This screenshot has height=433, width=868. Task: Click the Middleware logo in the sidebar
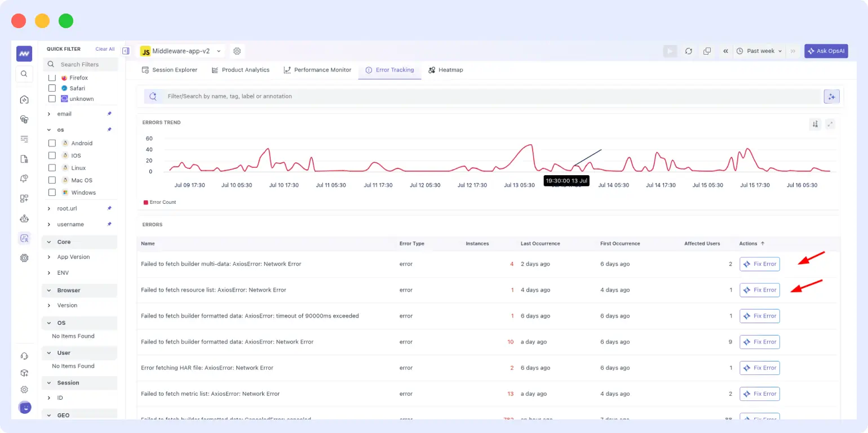[24, 53]
